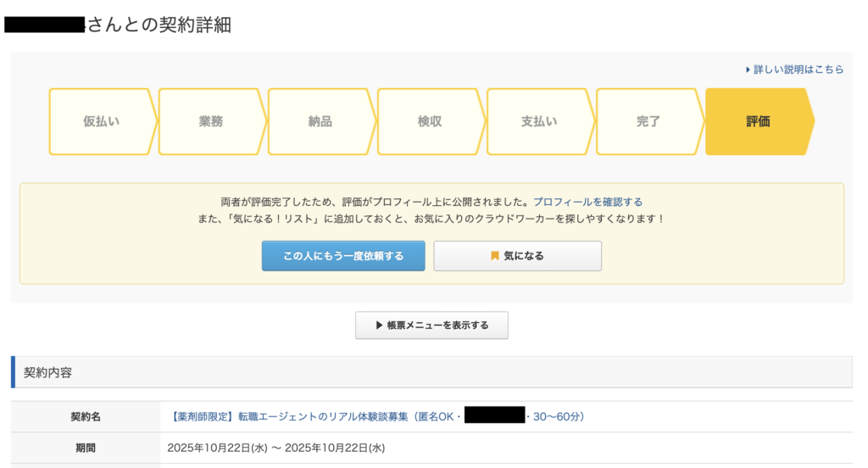Open the 検収 step

tap(429, 121)
